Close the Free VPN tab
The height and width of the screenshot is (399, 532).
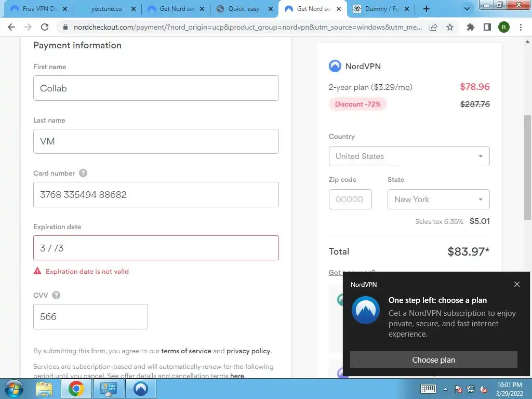[x=65, y=9]
